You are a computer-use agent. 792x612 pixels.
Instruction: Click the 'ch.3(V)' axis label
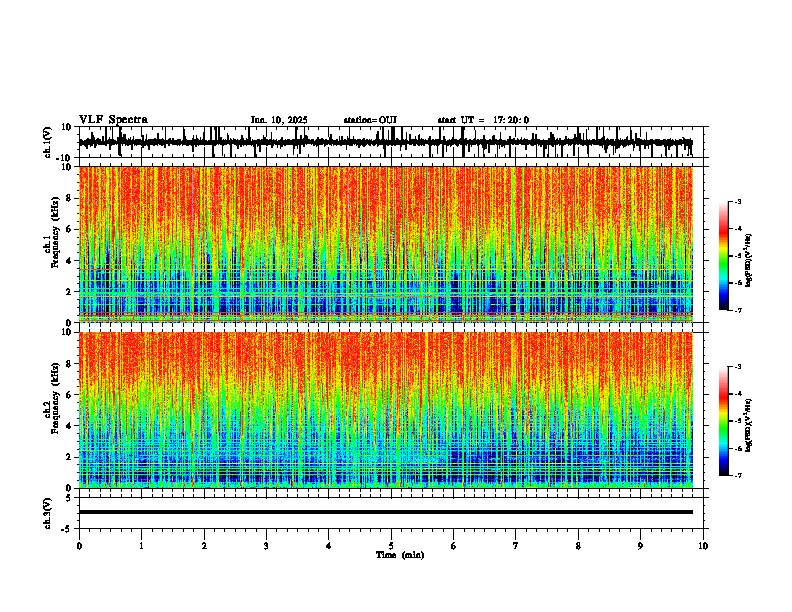click(48, 513)
